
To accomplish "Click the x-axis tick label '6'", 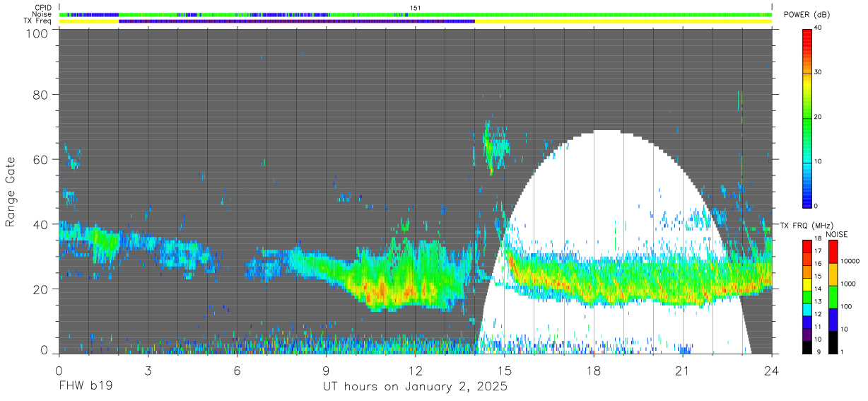I will pos(237,371).
